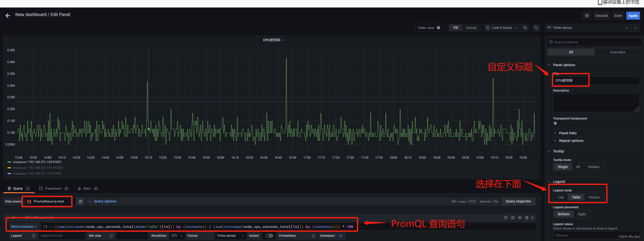Click the PromQL query expression editor
The height and width of the screenshot is (241, 644).
point(288,227)
